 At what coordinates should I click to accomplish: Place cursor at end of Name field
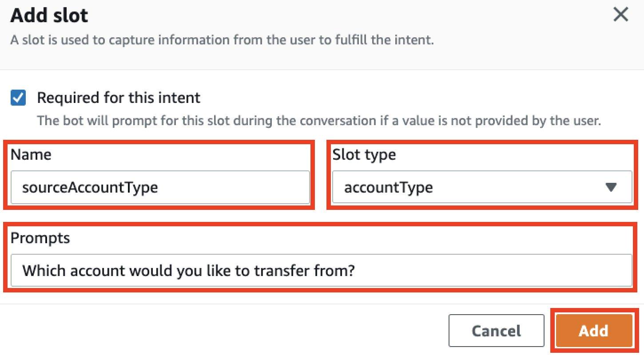266,187
